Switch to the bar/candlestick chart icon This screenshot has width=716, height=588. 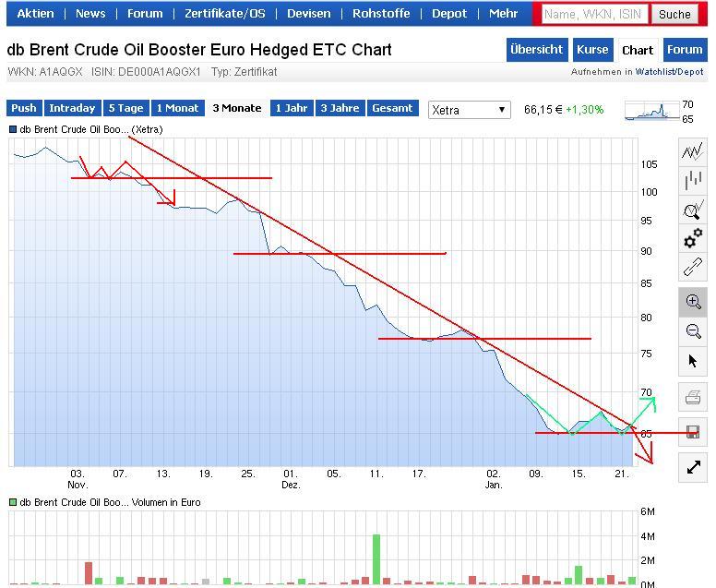coord(692,181)
